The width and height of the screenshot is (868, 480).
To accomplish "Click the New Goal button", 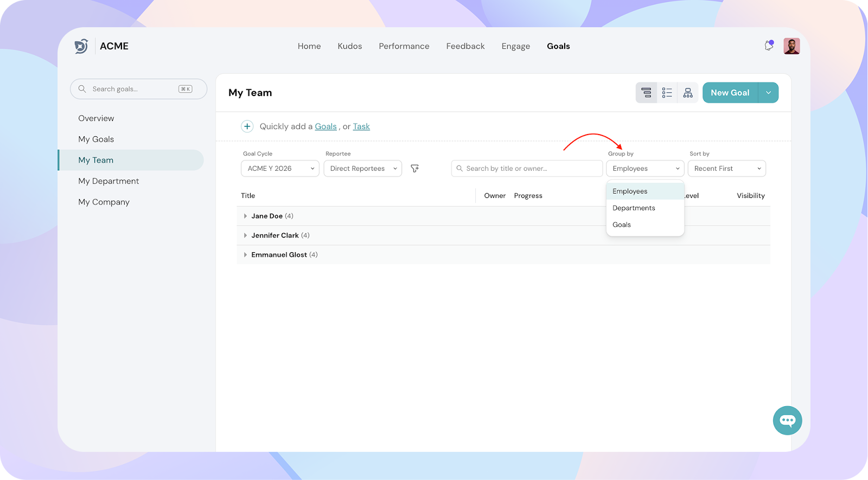I will tap(730, 93).
